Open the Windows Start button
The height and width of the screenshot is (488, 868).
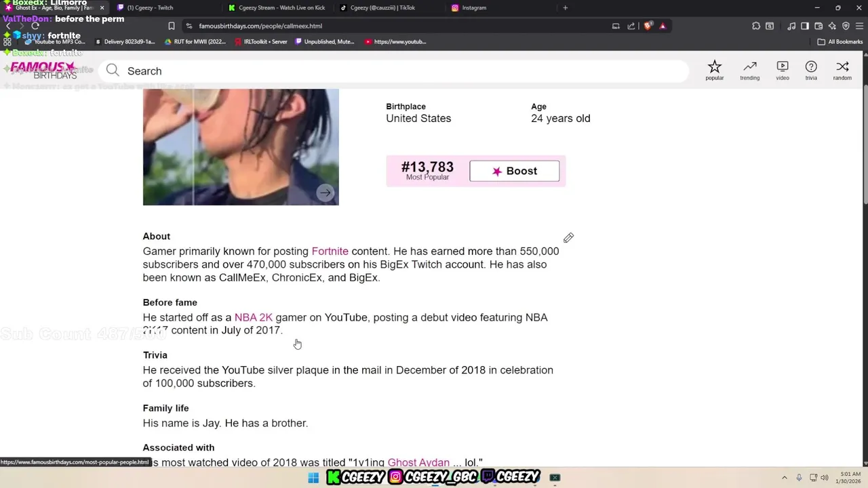click(313, 478)
